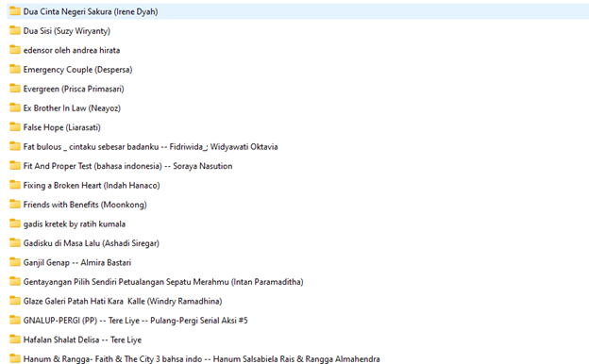Viewport: 589px width, 364px height.
Task: Select the False Hope folder icon
Action: 15,127
